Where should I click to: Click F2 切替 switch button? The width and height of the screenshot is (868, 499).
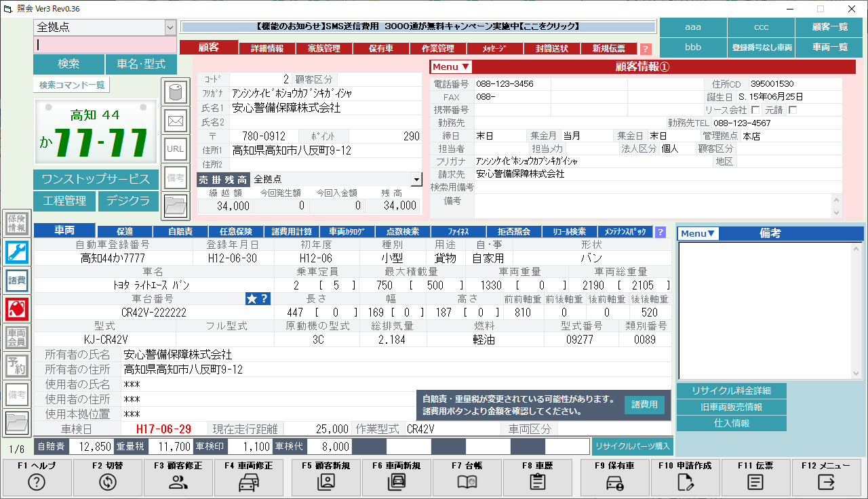(106, 477)
